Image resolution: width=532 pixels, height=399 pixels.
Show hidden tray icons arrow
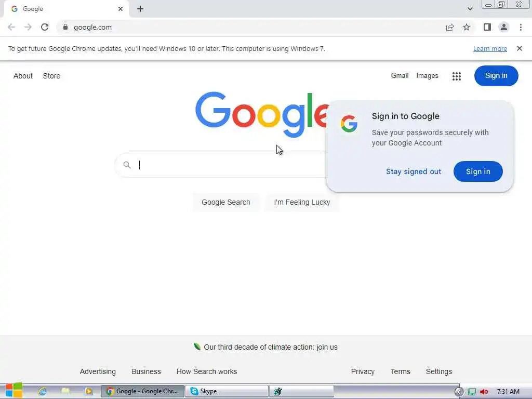459,392
